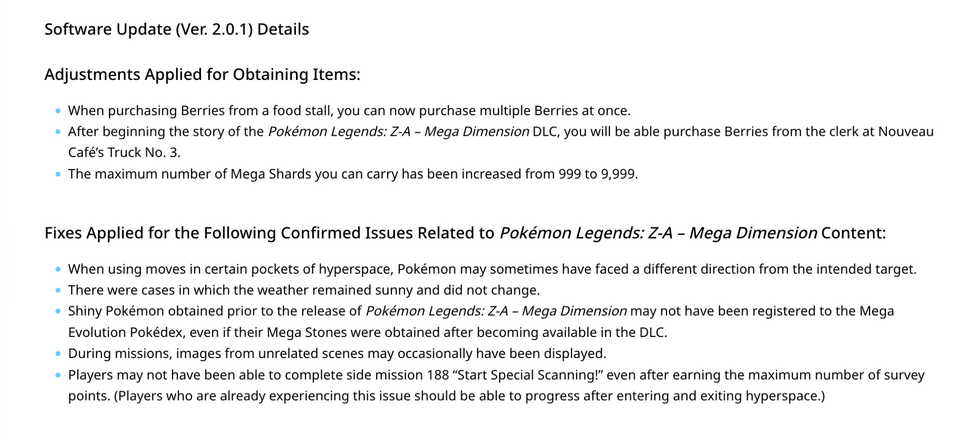Click the 999 to 9,999 Mega Shards sentence
The width and height of the screenshot is (980, 436).
coord(353,174)
